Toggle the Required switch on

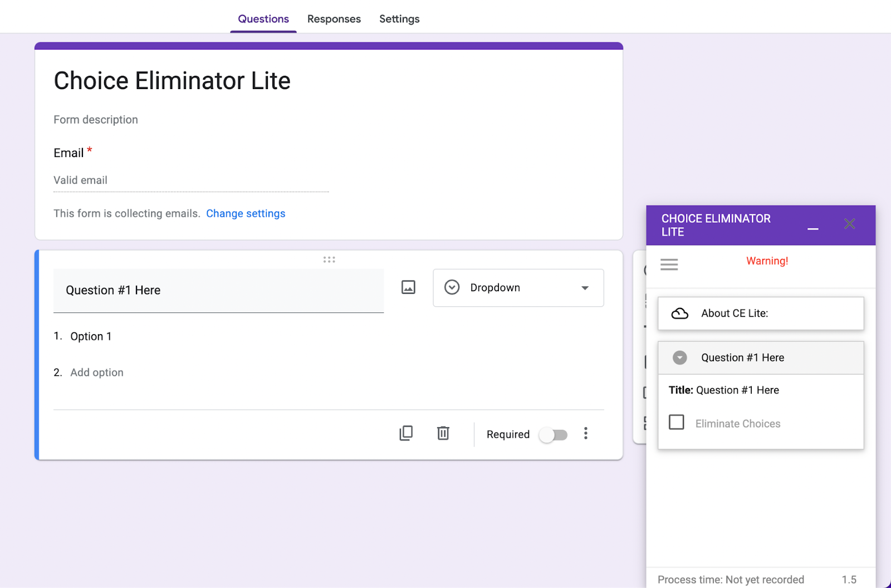[553, 435]
